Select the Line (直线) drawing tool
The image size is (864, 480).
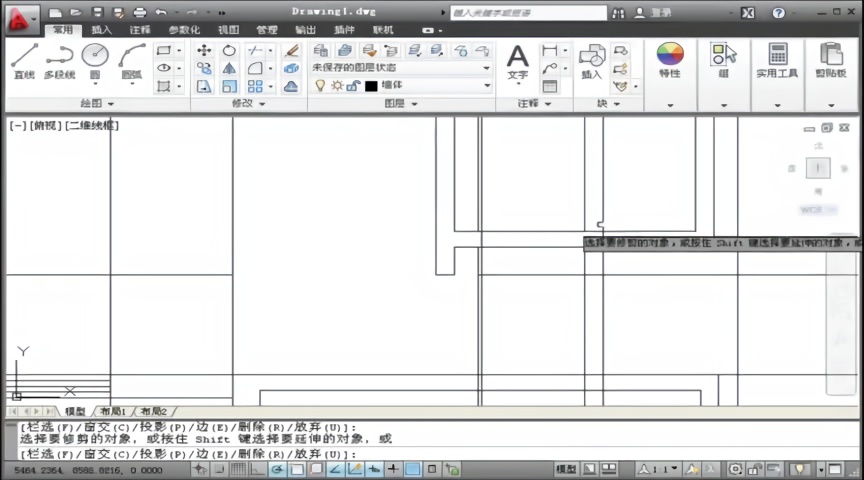coord(24,61)
